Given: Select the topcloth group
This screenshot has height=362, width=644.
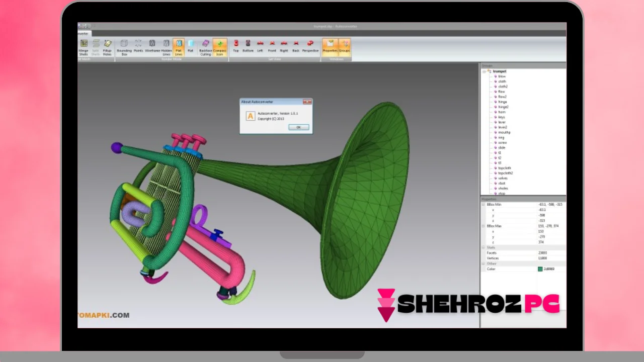Looking at the screenshot, I should click(504, 168).
